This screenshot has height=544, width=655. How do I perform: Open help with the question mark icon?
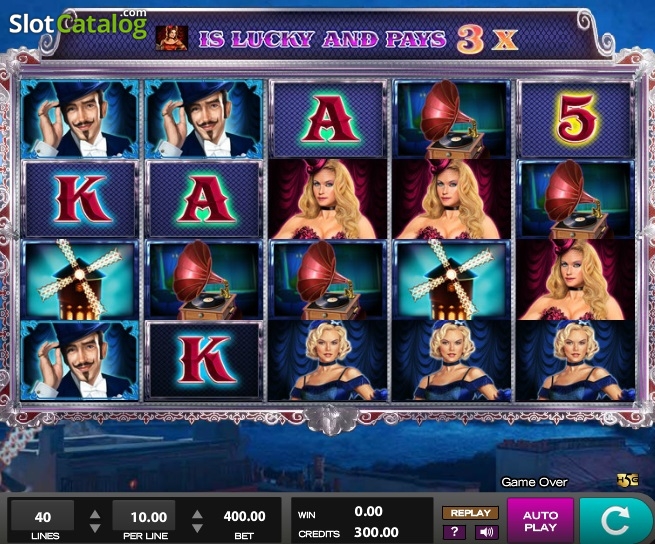click(454, 532)
